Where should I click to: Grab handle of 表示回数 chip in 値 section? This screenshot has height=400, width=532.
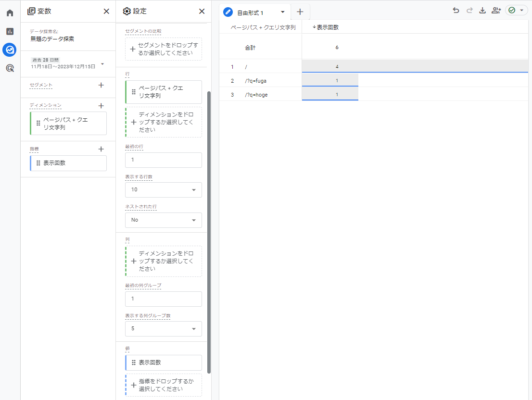tap(133, 362)
